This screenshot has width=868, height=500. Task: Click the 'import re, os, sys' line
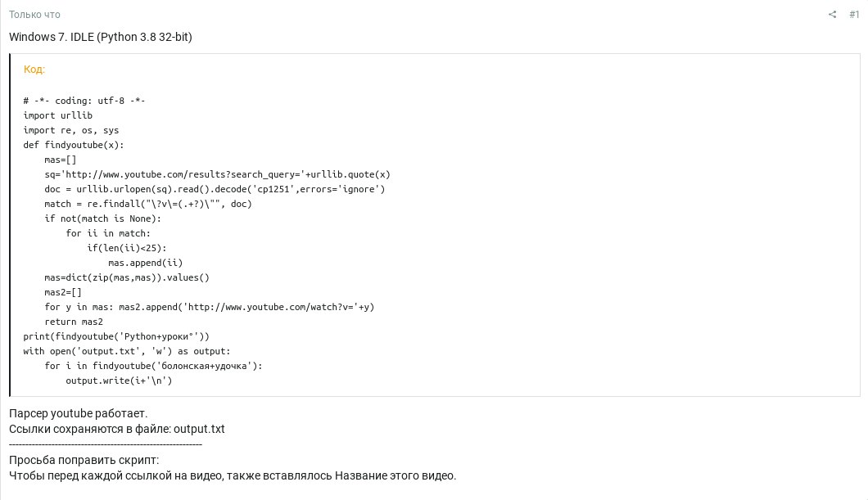(x=71, y=130)
